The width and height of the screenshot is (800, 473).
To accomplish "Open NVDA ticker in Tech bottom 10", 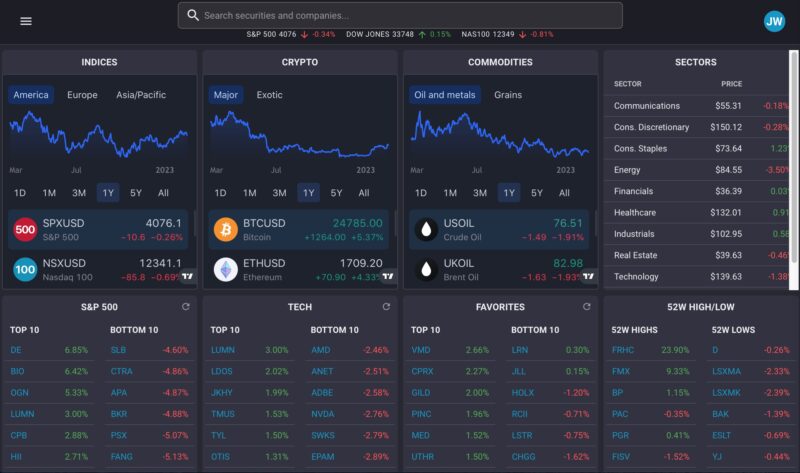I will [323, 414].
